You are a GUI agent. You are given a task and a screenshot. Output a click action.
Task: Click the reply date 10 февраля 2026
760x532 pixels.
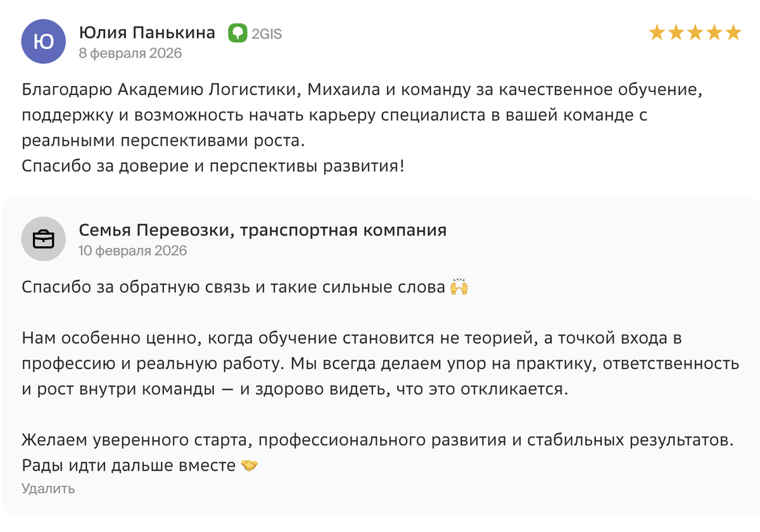coord(133,251)
